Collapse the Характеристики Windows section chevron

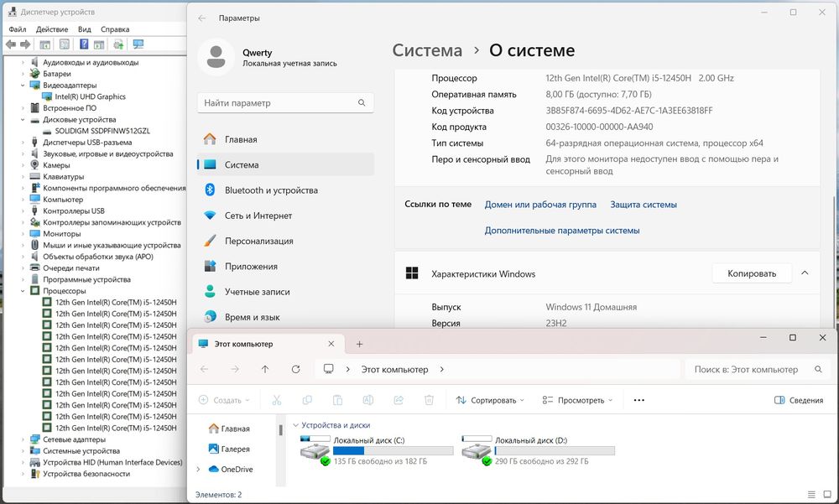point(805,273)
